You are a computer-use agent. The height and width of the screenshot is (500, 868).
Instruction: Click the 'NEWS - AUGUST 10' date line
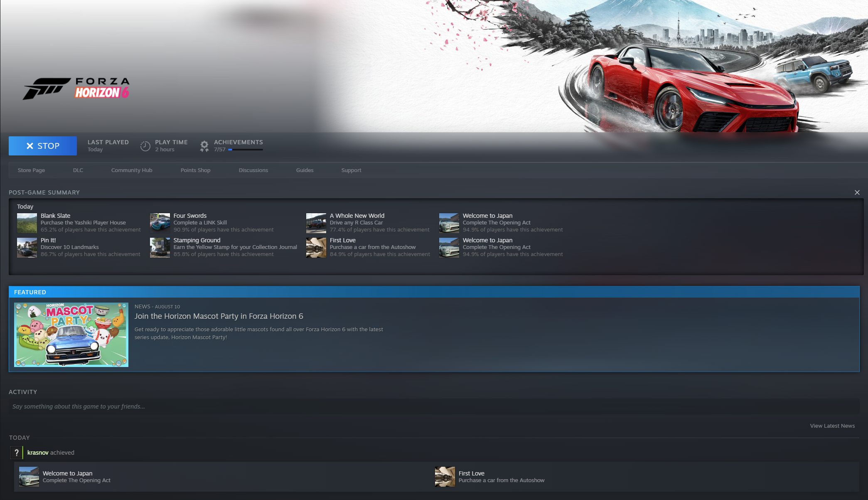coord(157,307)
